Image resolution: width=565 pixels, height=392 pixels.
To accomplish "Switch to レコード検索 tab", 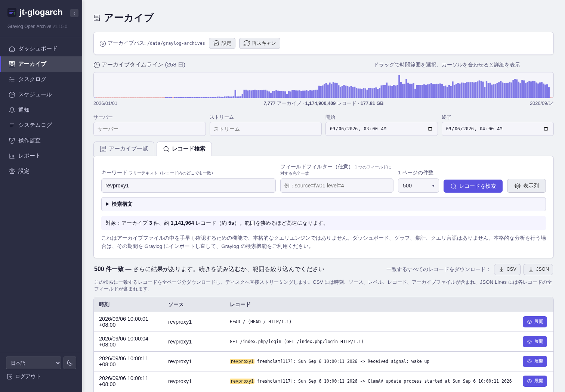I will point(184,149).
